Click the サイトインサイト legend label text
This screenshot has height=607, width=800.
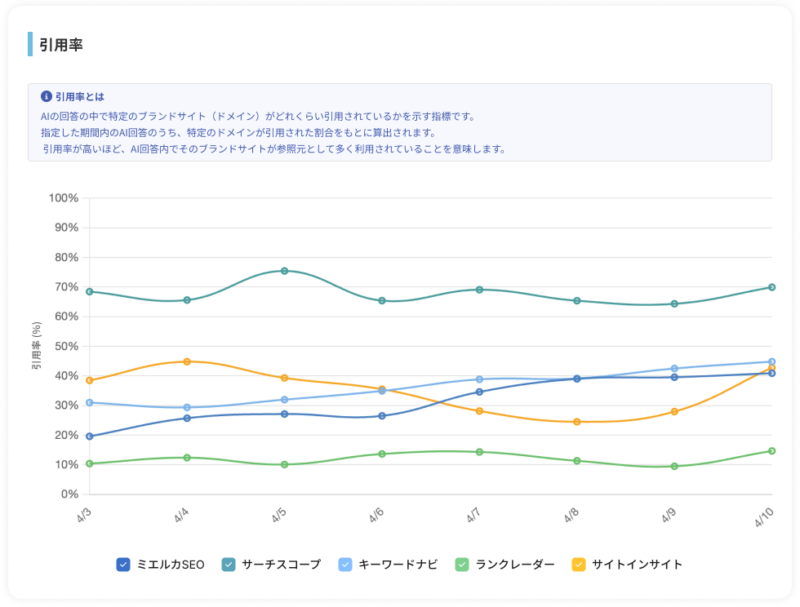click(637, 565)
